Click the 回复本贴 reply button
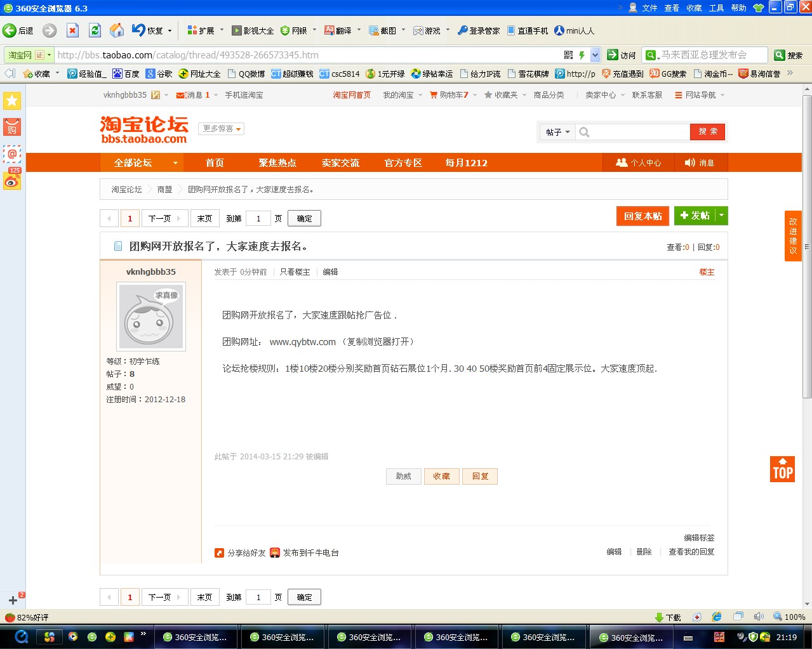The width and height of the screenshot is (812, 649). click(642, 216)
